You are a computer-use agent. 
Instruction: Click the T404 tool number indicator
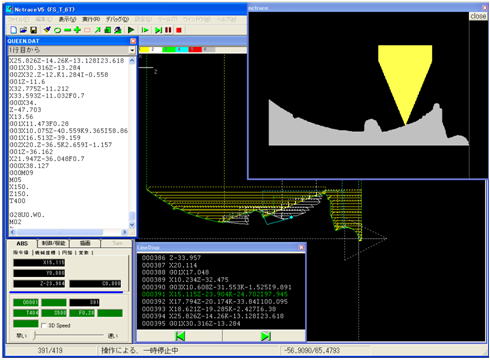click(x=26, y=313)
